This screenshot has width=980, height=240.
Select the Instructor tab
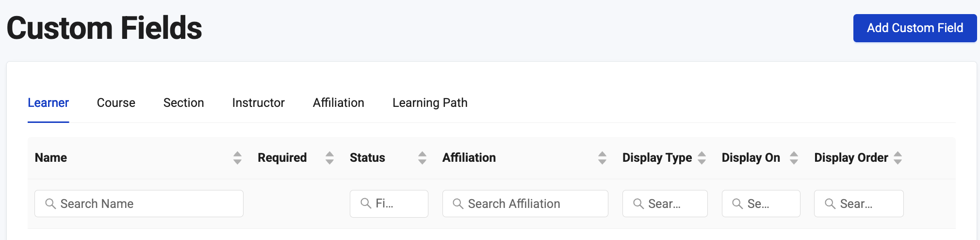pos(258,103)
